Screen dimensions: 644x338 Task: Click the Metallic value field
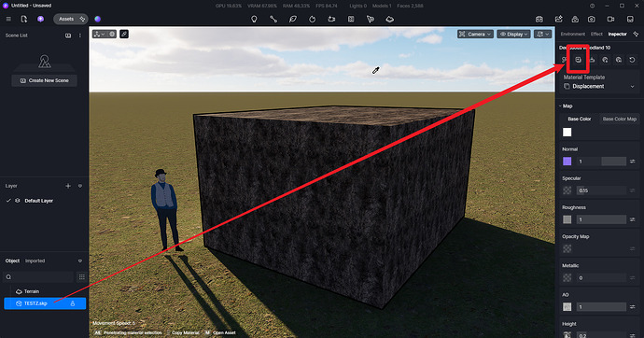click(x=601, y=278)
